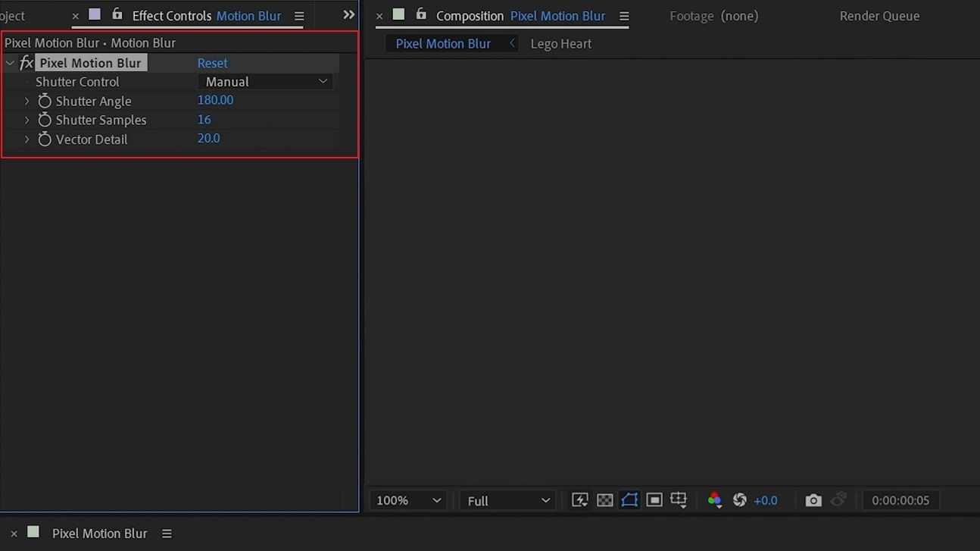The width and height of the screenshot is (980, 551).
Task: Switch to the Lego Heart viewer tab
Action: 560,43
